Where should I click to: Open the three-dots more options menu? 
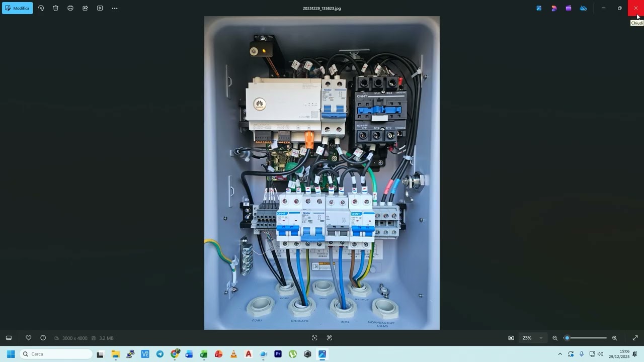(x=115, y=8)
